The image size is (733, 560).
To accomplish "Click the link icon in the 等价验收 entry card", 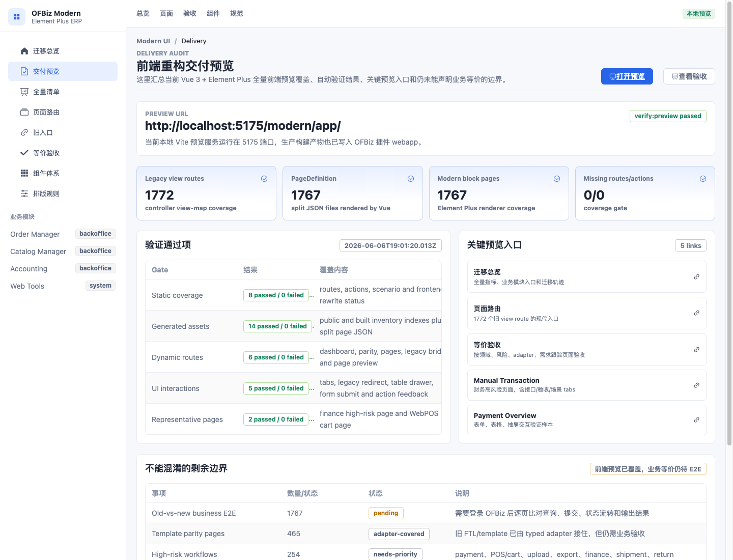I will tap(697, 350).
